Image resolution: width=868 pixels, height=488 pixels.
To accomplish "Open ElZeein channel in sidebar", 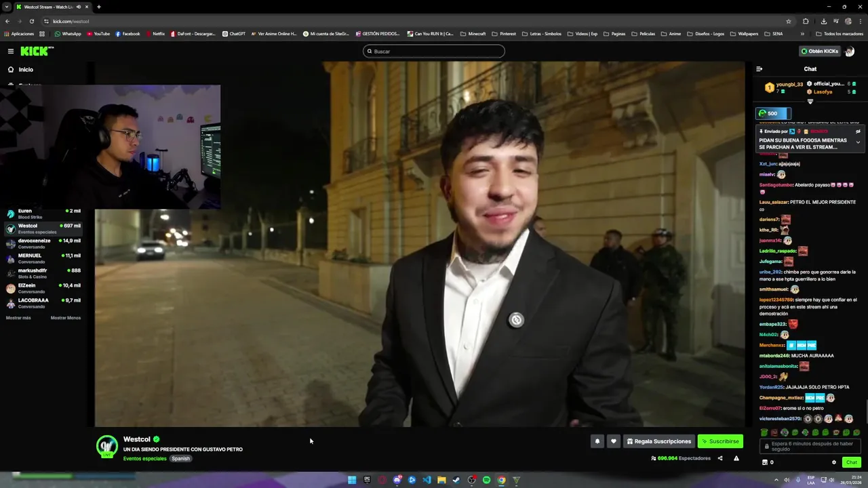I will pyautogui.click(x=43, y=288).
